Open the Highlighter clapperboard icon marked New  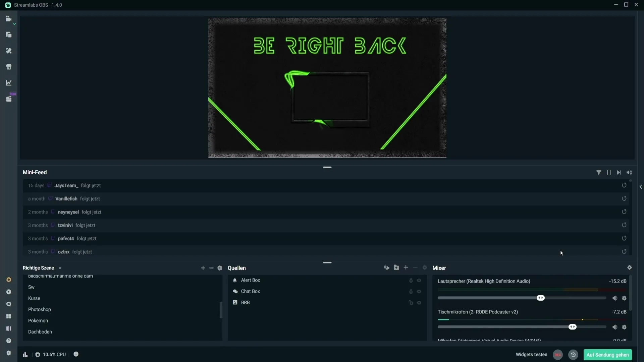point(9,99)
